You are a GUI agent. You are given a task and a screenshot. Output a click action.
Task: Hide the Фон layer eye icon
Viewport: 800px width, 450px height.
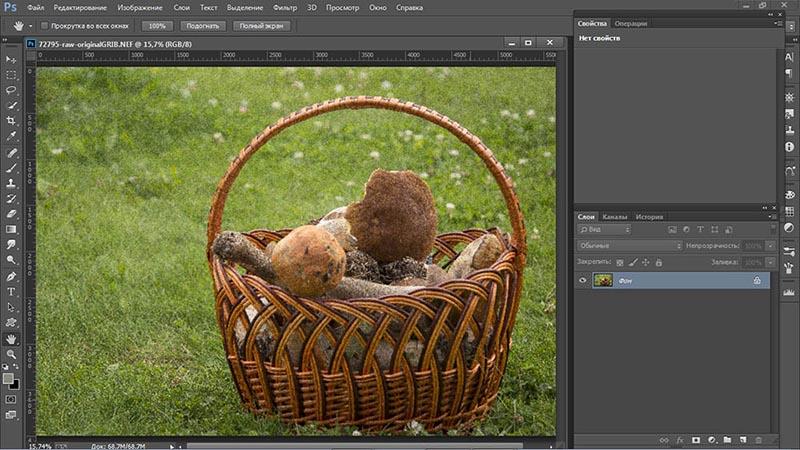pos(583,280)
